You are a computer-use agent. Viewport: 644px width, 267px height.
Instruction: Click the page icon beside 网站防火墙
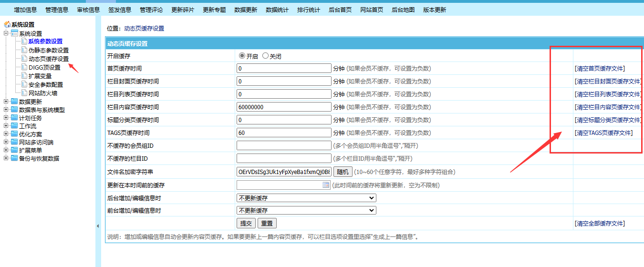point(24,93)
